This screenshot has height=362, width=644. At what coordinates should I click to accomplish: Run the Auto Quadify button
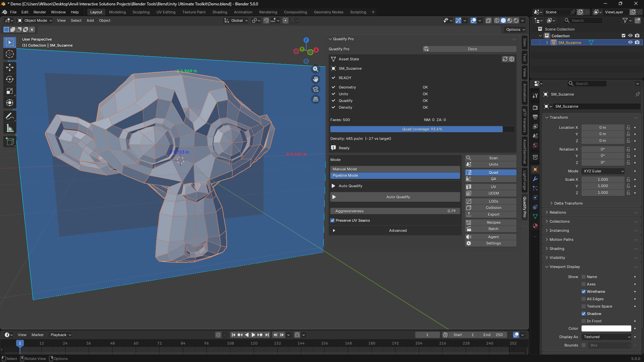(x=395, y=197)
